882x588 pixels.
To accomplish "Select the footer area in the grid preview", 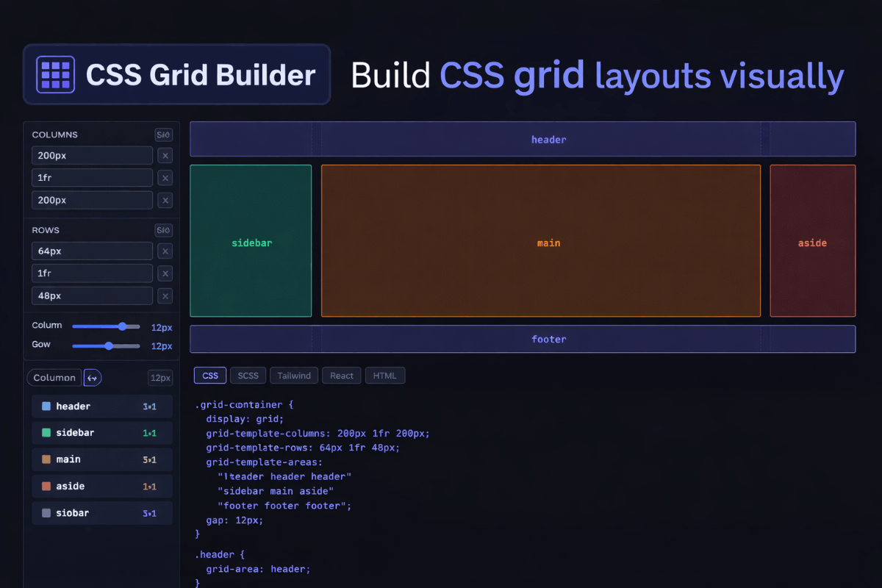I will click(523, 339).
